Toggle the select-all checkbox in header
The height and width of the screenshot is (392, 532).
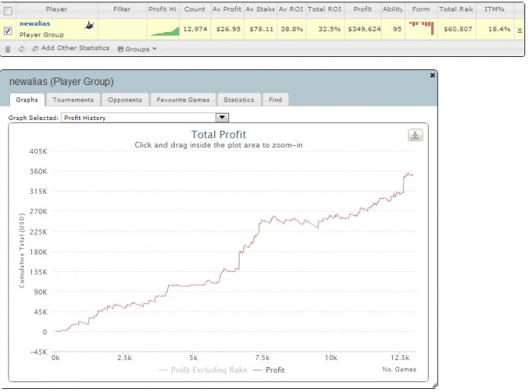coord(8,11)
